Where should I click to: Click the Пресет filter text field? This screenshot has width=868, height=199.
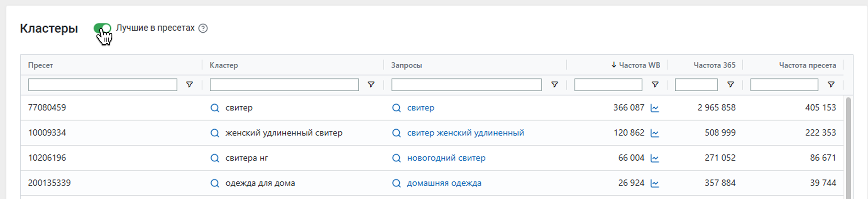(102, 84)
